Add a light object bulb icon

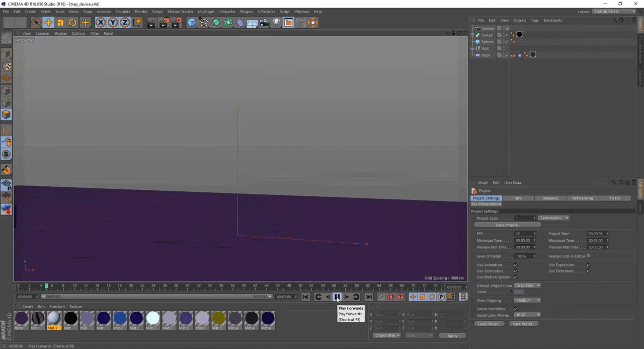point(276,22)
